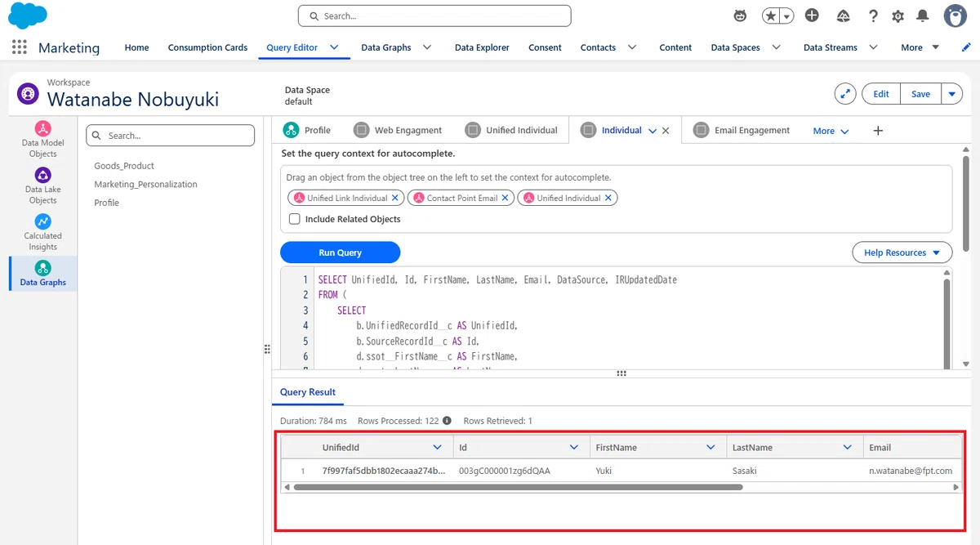Open the user profile avatar
Image resolution: width=980 pixels, height=545 pixels.
coord(955,16)
